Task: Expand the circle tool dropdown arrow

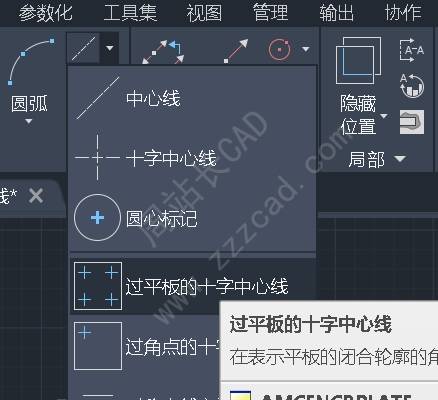Action: [x=305, y=49]
